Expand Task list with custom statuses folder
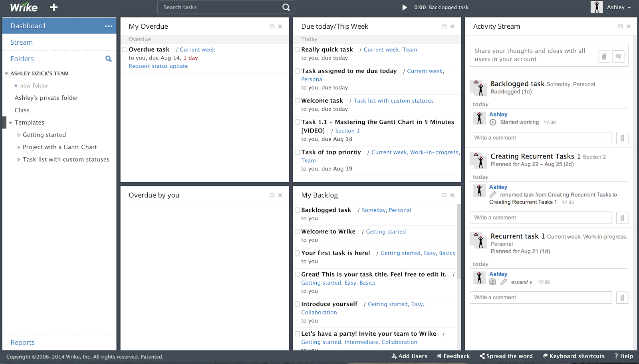This screenshot has height=364, width=639. click(x=18, y=160)
